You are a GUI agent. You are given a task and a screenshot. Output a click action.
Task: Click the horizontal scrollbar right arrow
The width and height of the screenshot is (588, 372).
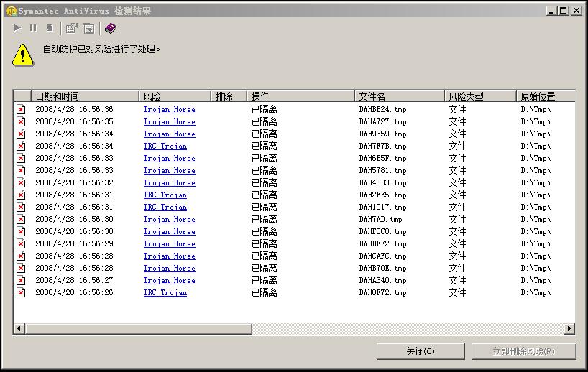click(569, 328)
